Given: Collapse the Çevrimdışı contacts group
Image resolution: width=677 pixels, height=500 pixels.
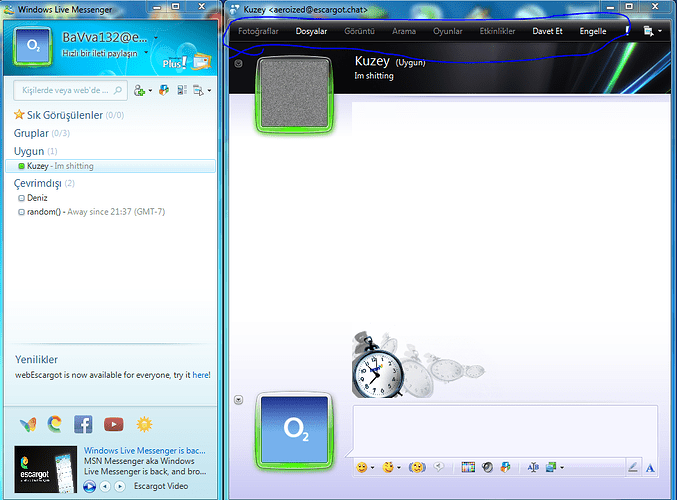Looking at the screenshot, I should point(44,184).
